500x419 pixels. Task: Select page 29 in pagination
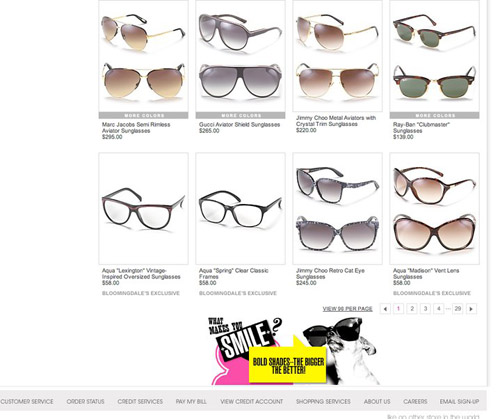pos(458,309)
